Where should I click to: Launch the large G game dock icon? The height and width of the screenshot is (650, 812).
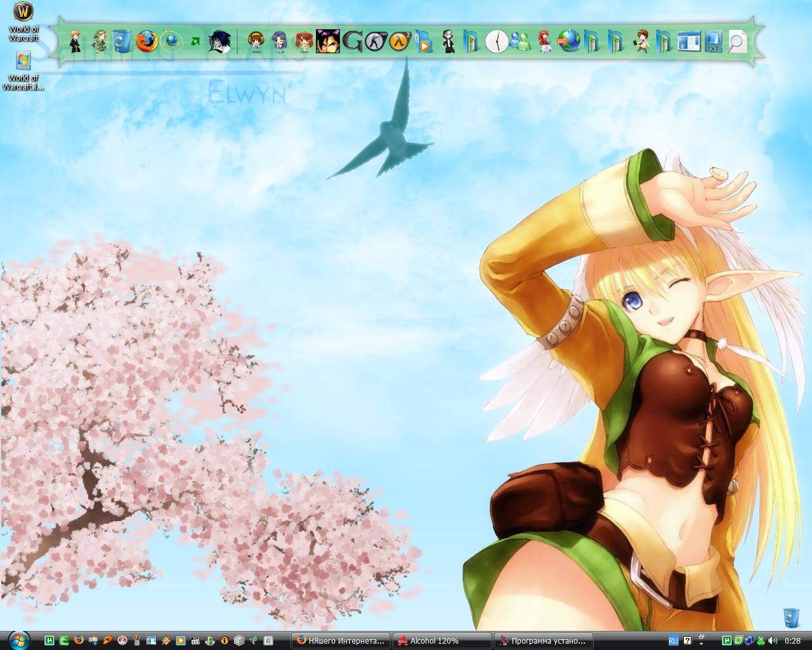coord(352,41)
